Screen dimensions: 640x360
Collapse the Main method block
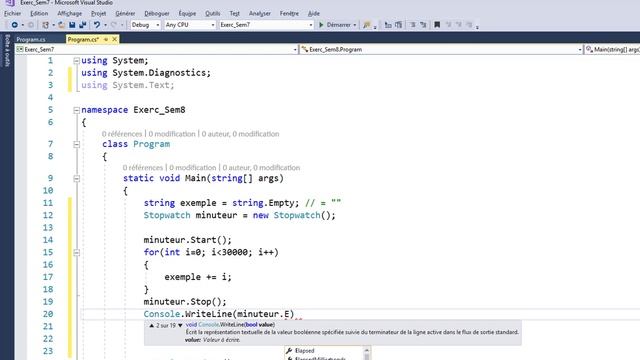pyautogui.click(x=76, y=179)
